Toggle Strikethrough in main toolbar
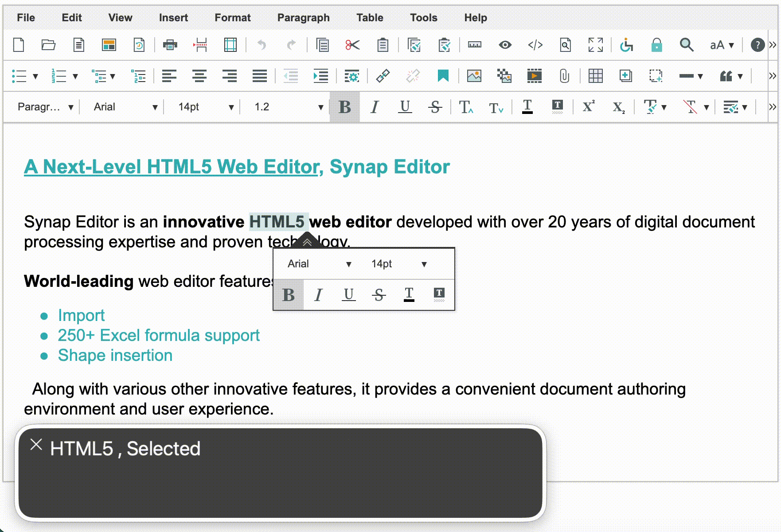 coord(435,107)
